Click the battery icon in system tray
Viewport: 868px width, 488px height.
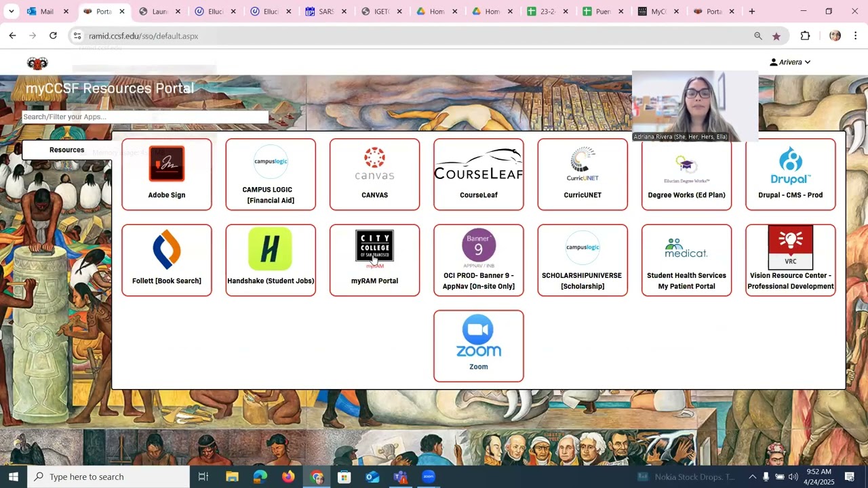coord(780,476)
